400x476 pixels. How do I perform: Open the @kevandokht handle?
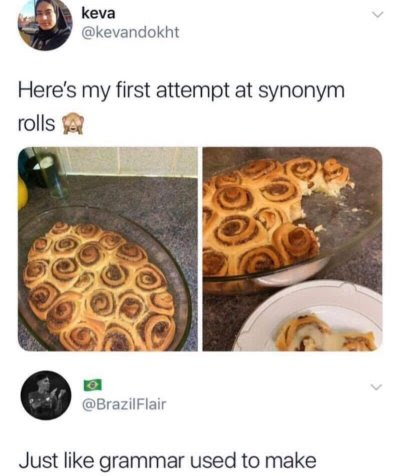point(130,33)
